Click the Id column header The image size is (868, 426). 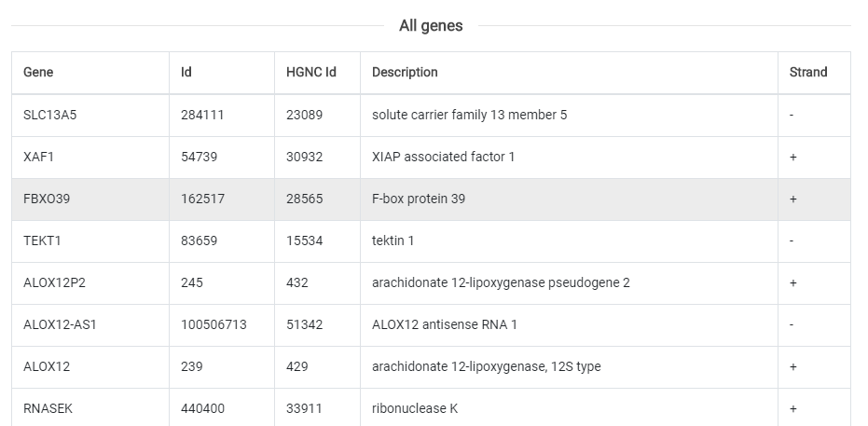[186, 72]
